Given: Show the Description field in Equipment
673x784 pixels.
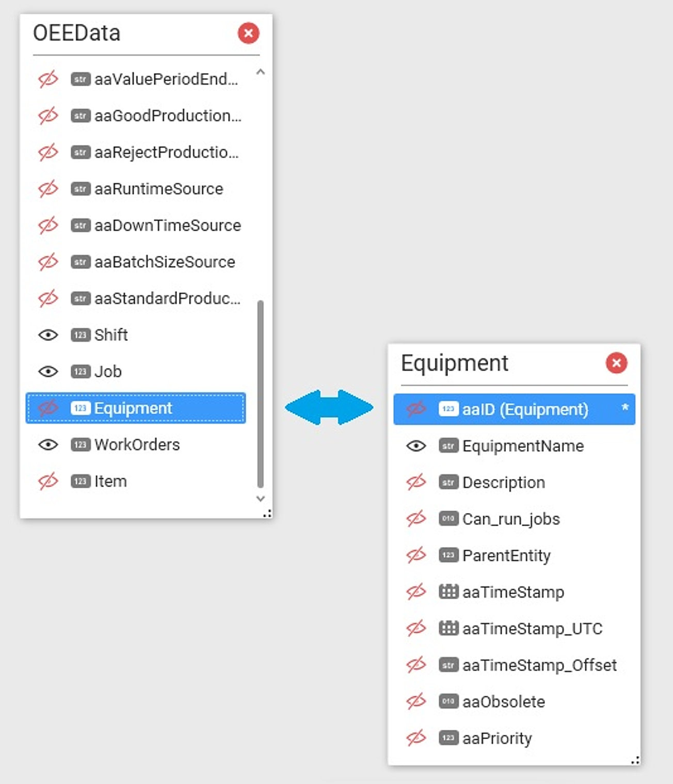Looking at the screenshot, I should [x=416, y=482].
